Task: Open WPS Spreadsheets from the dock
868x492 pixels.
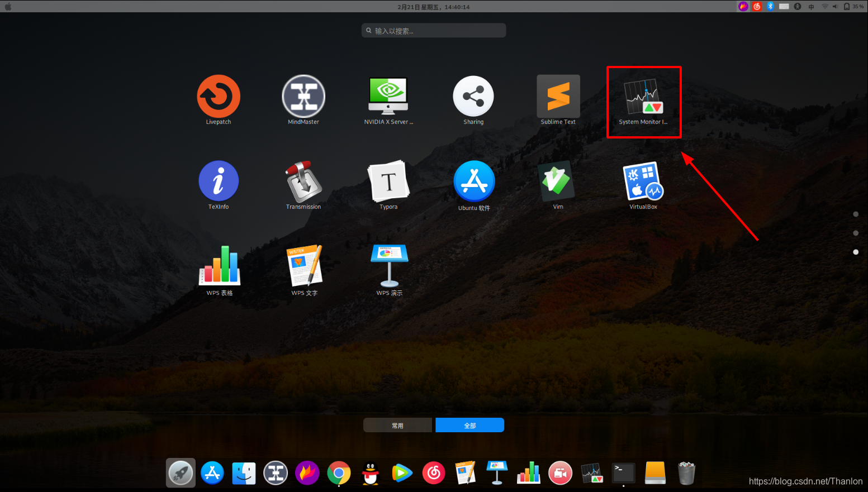Action: 529,473
